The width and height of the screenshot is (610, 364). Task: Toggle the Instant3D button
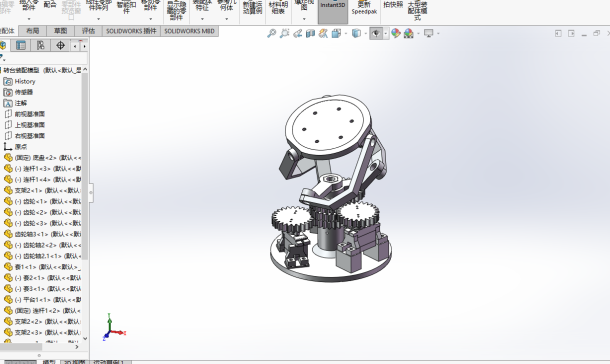click(x=333, y=12)
